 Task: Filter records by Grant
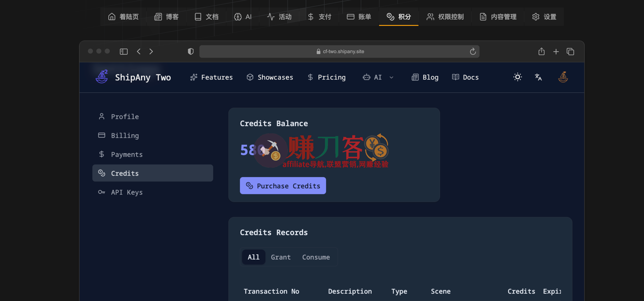point(281,257)
